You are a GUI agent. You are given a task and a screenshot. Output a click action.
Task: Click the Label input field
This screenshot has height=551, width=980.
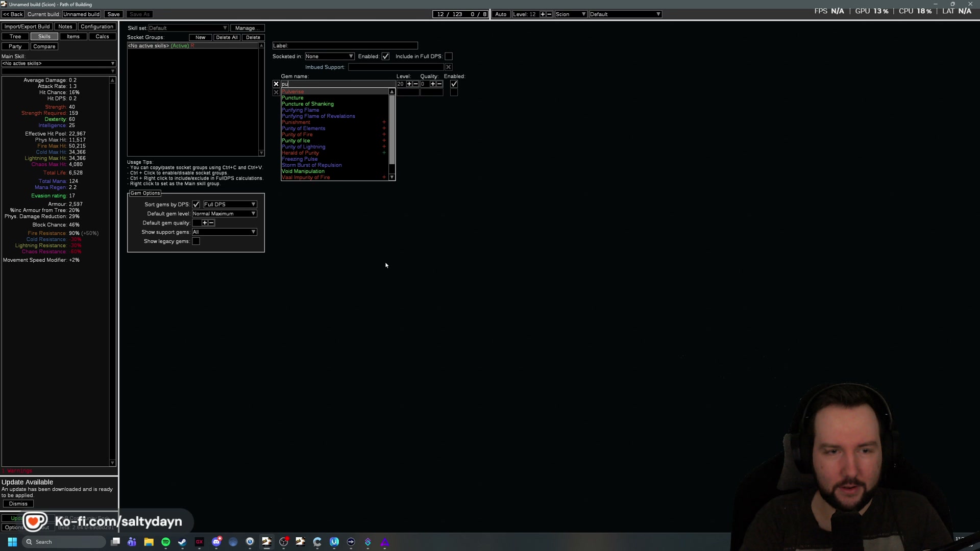tap(345, 46)
